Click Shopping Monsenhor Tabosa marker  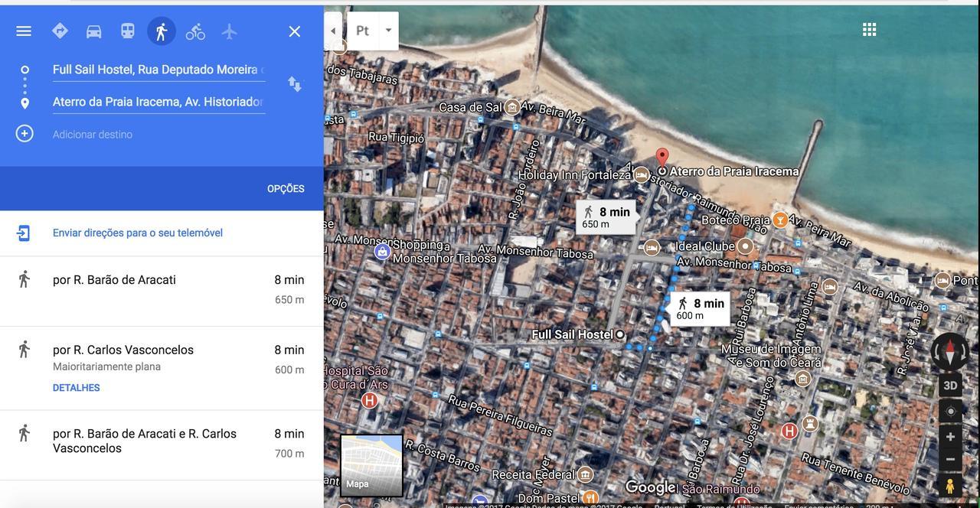pos(382,251)
